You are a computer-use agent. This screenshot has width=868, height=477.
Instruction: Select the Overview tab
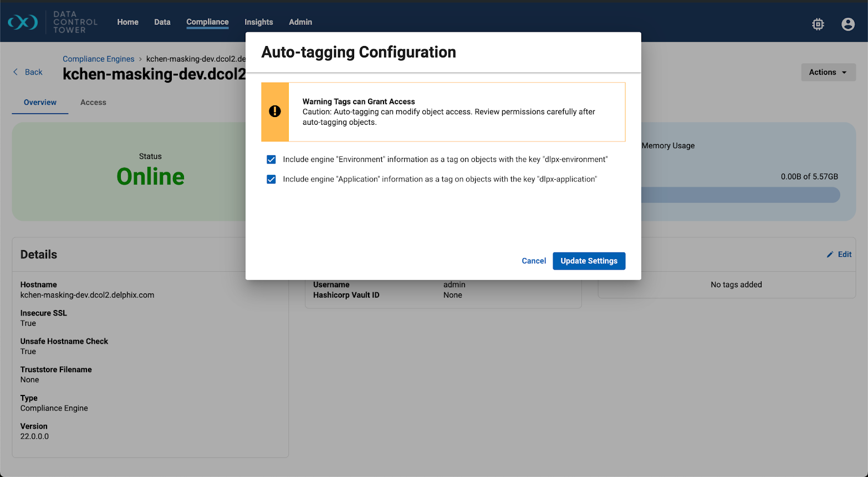pyautogui.click(x=40, y=103)
